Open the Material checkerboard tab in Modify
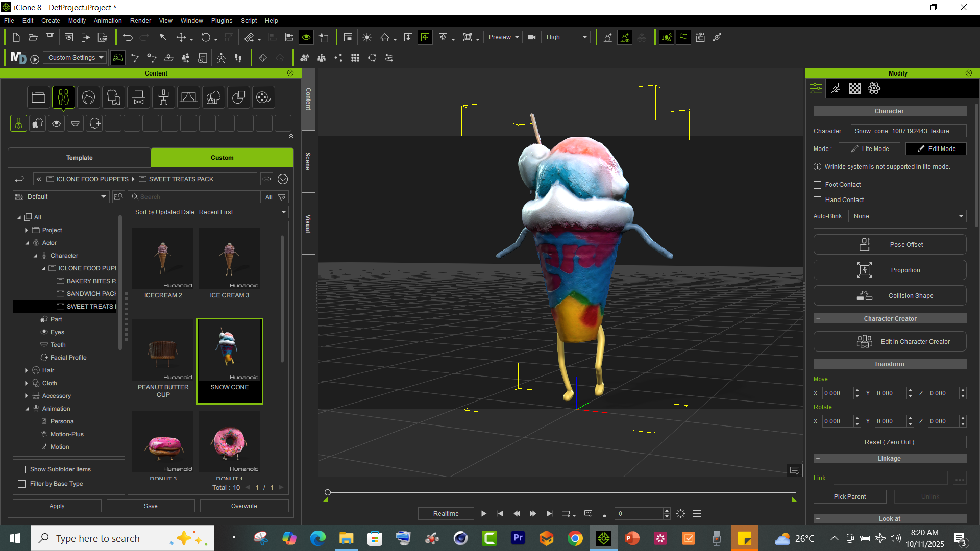 [x=855, y=88]
